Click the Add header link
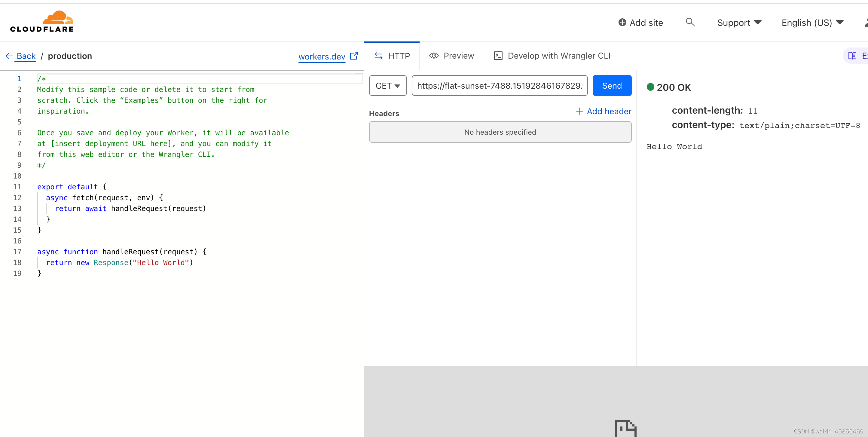The height and width of the screenshot is (437, 868). (x=604, y=112)
